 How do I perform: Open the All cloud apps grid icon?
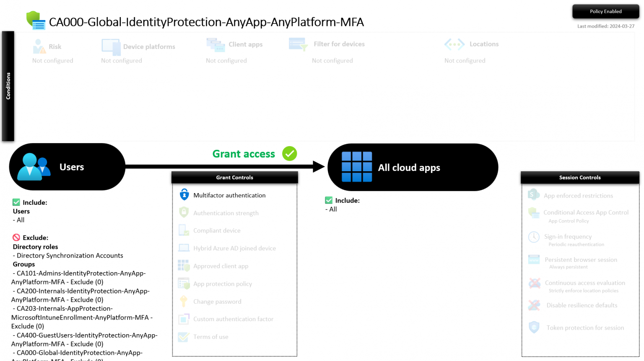(356, 166)
